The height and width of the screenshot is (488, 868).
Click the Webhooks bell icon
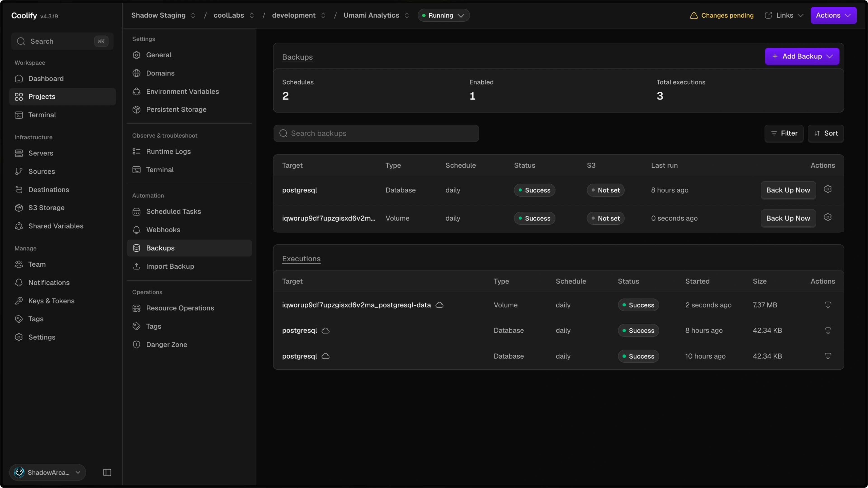137,230
